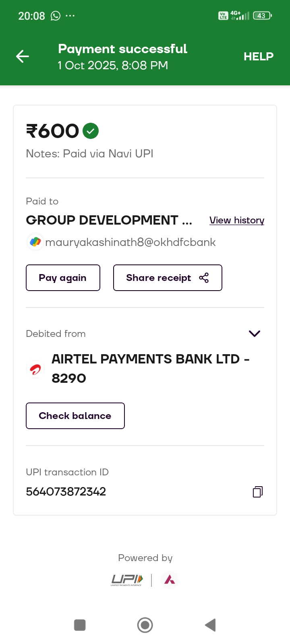The image size is (290, 644).
Task: Tap the Android back triangle button
Action: click(210, 625)
